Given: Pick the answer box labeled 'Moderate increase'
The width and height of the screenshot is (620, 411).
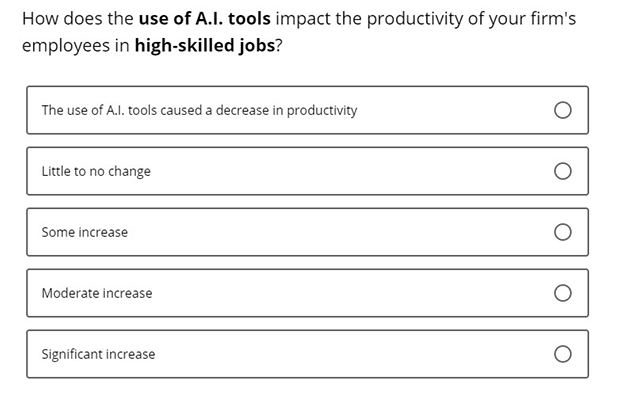Looking at the screenshot, I should tap(308, 293).
